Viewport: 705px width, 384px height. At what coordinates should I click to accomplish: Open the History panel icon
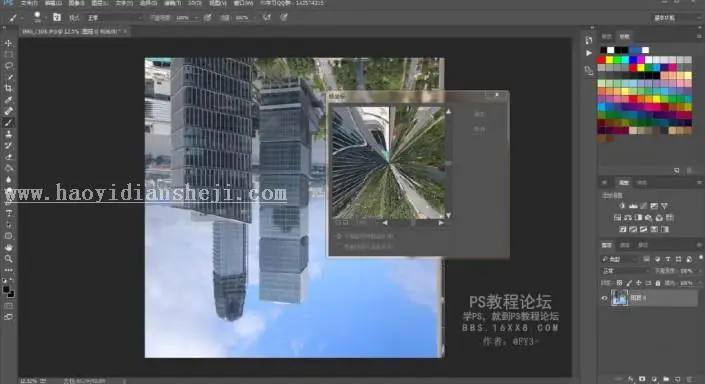(589, 40)
